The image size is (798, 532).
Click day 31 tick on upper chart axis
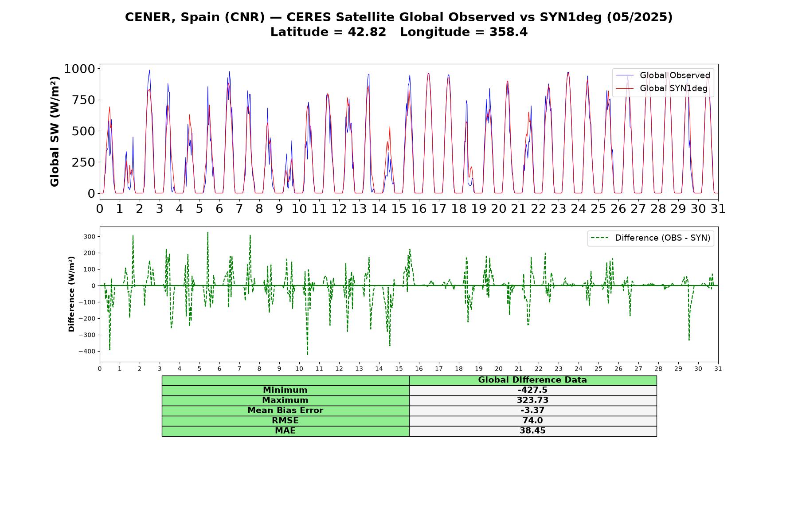[x=718, y=208]
